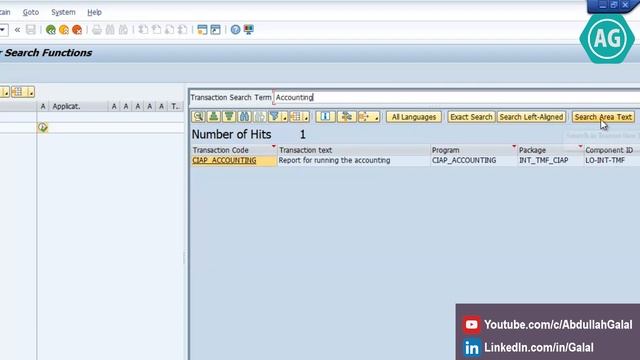The image size is (640, 360).
Task: Click the green Back icon in the toolbar
Action: point(51,29)
